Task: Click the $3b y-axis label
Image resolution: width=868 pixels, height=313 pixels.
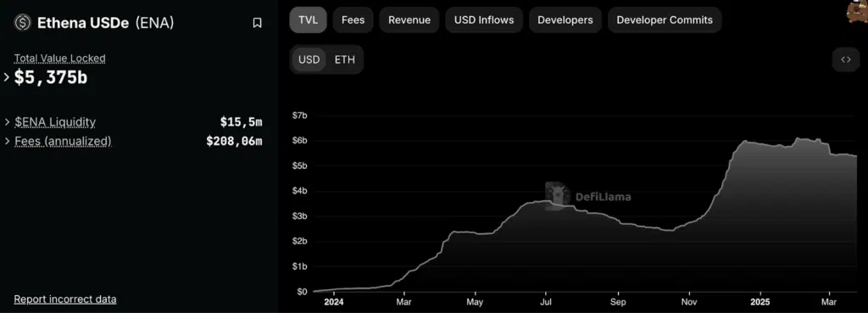Action: tap(299, 216)
